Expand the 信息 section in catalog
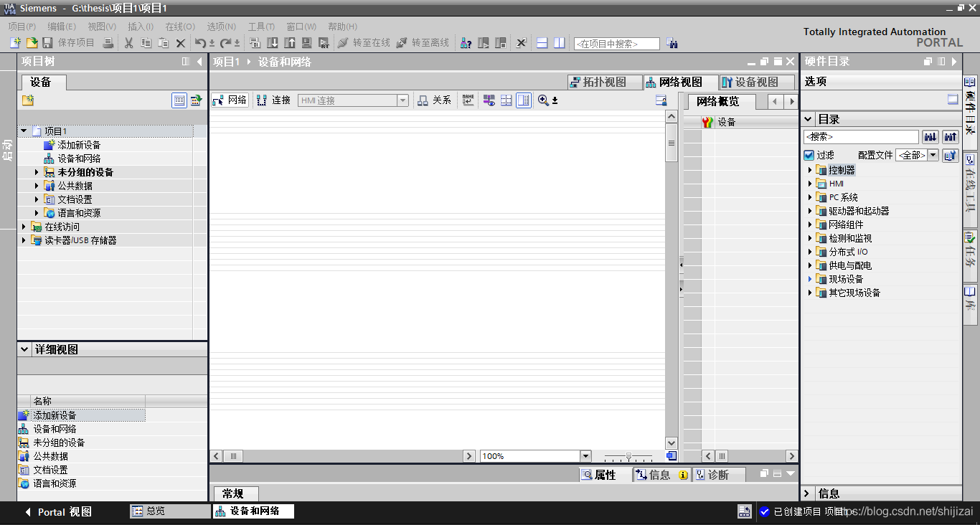Viewport: 980px width, 525px height. [807, 493]
